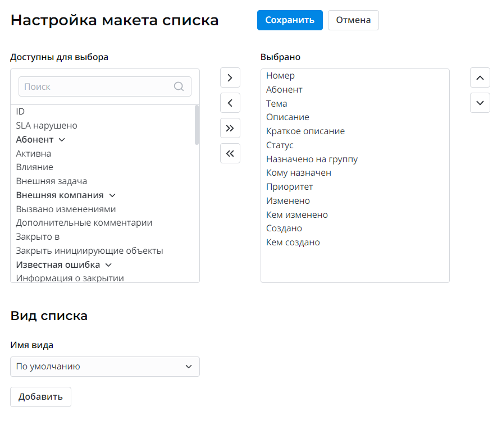
Task: Expand the Внешняя компания group
Action: pos(112,195)
